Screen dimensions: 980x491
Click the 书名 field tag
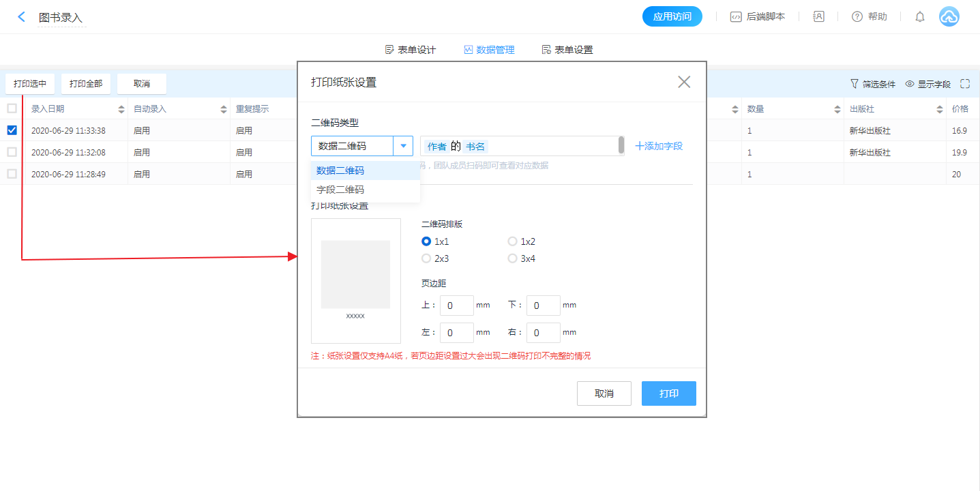pos(475,147)
